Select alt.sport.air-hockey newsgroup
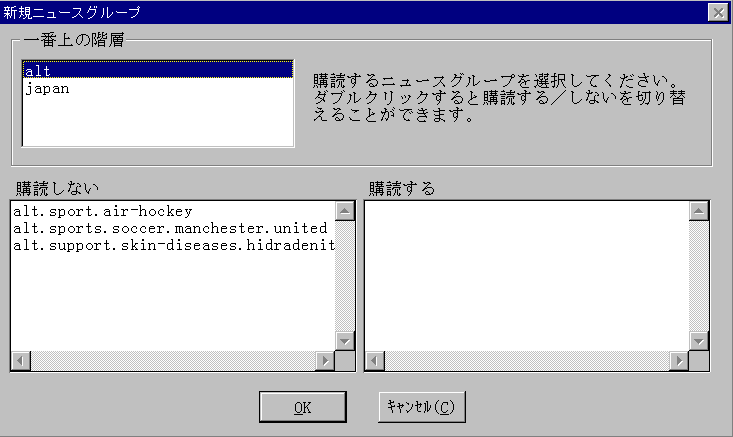This screenshot has width=733, height=437. click(173, 211)
